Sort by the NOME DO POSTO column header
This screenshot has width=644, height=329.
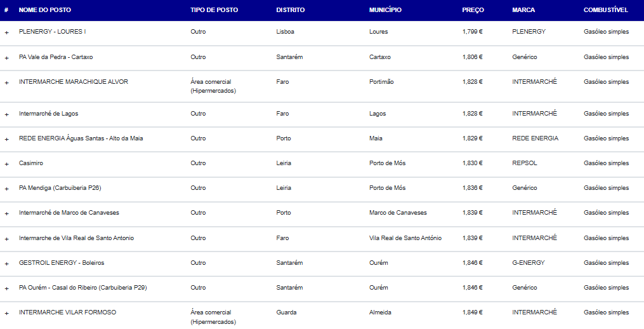(45, 10)
